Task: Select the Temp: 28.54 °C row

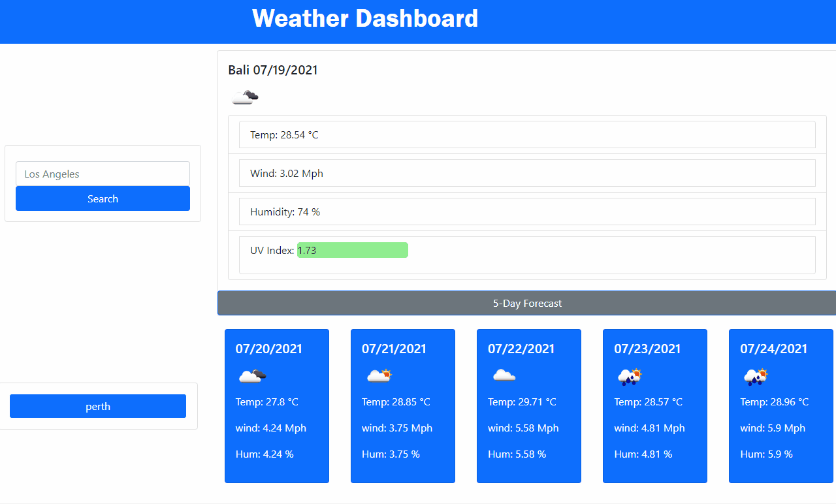Action: click(528, 134)
